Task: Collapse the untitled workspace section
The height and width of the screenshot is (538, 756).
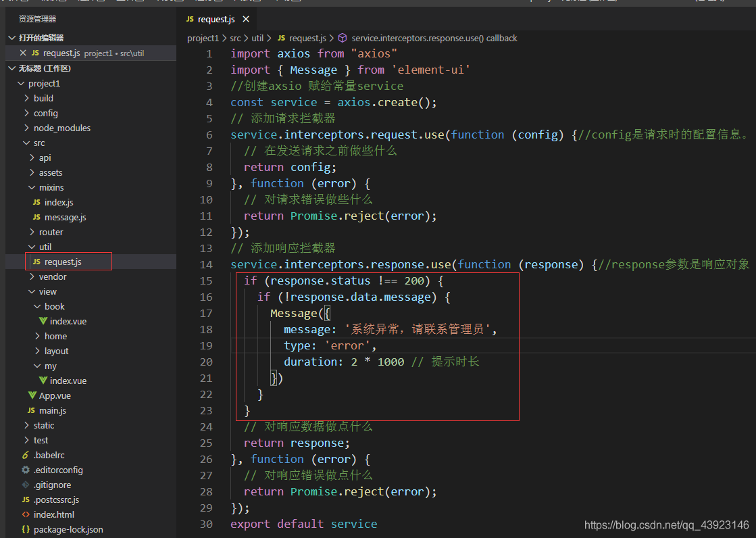Action: [x=12, y=68]
